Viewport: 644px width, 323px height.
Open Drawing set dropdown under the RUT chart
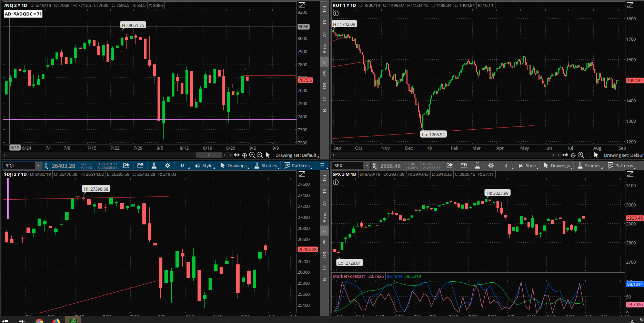tap(624, 155)
